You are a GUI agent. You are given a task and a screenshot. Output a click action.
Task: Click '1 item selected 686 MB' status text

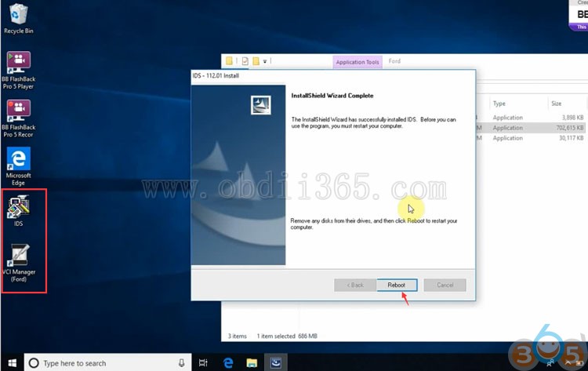click(x=287, y=336)
